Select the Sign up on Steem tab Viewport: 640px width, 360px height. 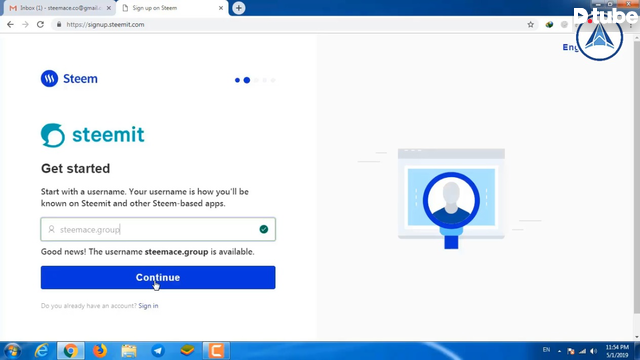pos(171,8)
